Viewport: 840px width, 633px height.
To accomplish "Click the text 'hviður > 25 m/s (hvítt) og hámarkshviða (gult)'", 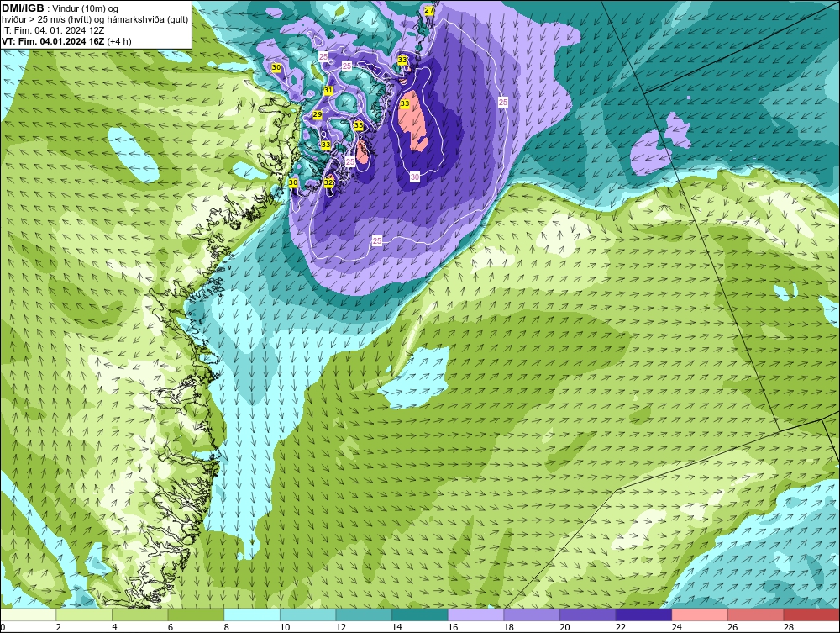I will pyautogui.click(x=95, y=20).
